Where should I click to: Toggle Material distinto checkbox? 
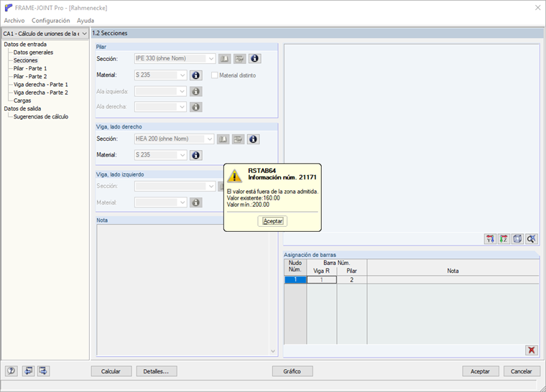click(215, 75)
